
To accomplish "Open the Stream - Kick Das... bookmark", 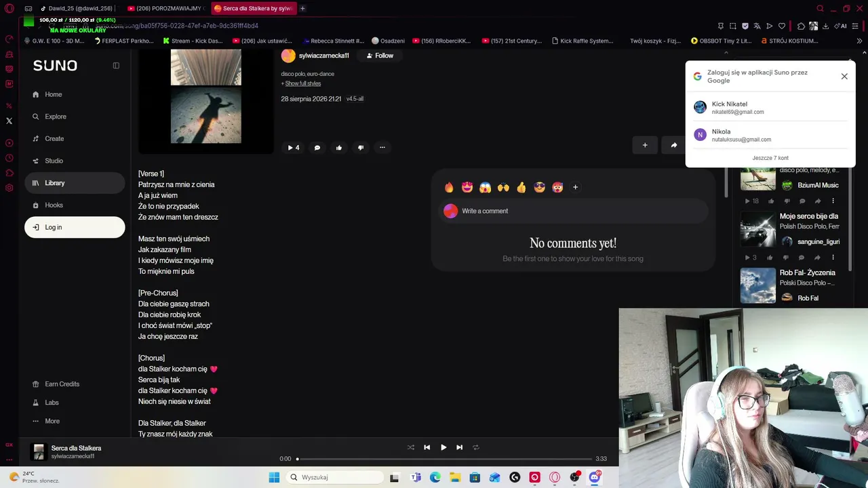I will tap(193, 41).
